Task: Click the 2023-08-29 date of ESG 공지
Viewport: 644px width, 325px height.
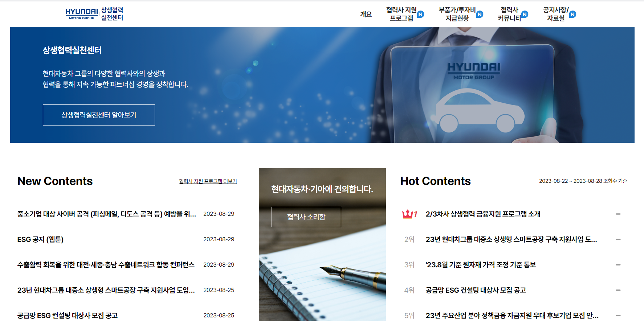Action: click(x=219, y=239)
